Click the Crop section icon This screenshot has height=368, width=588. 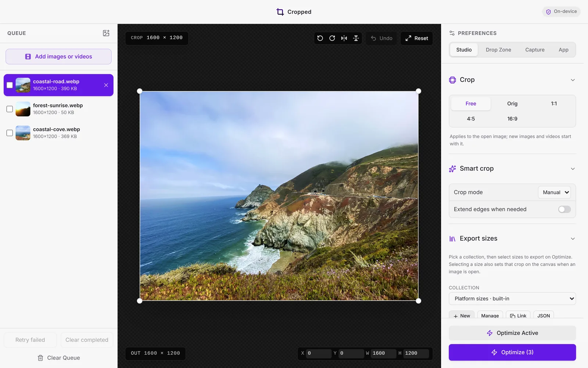point(452,80)
